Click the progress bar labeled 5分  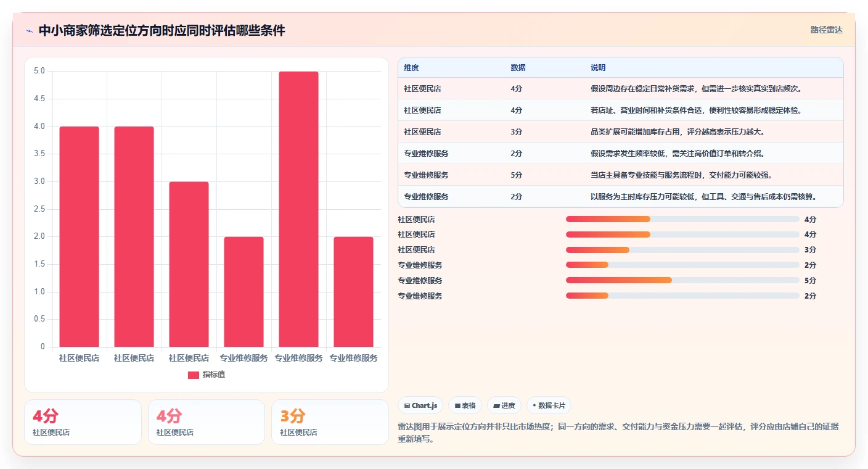682,280
